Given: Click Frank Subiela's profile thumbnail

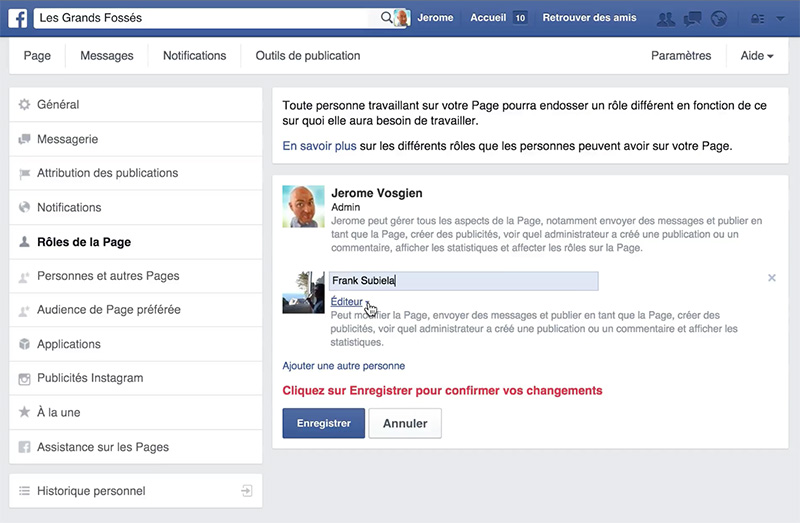Looking at the screenshot, I should tap(304, 292).
